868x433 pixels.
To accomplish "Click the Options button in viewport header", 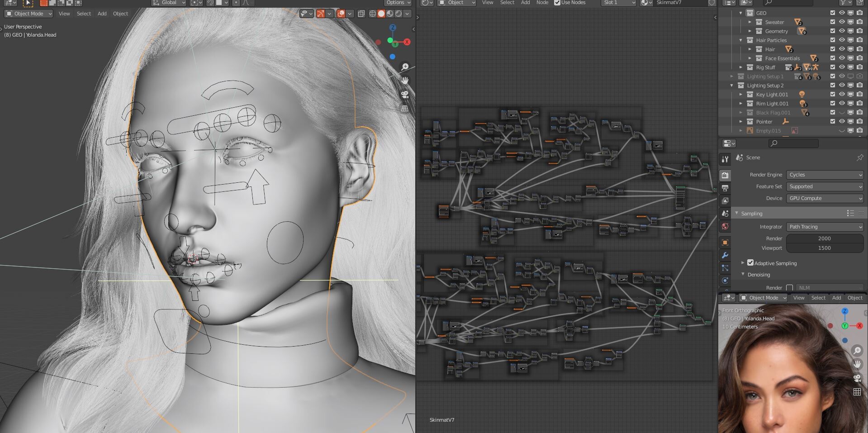I will [398, 3].
